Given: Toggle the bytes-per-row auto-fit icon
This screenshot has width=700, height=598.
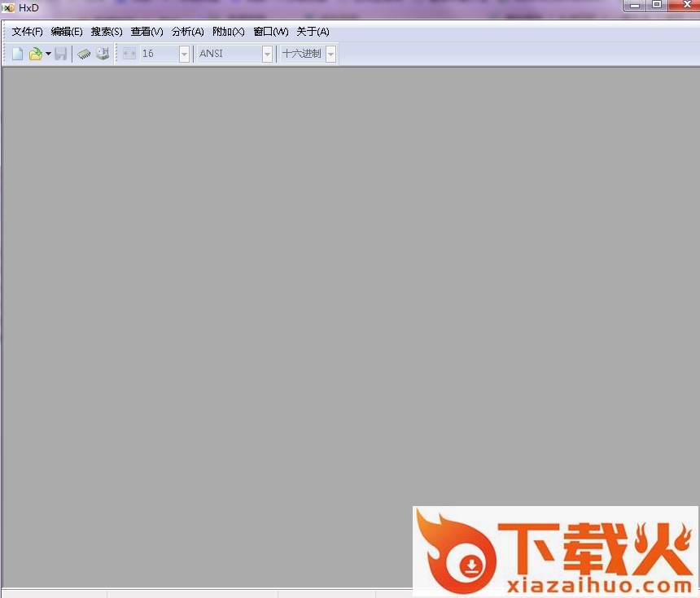Looking at the screenshot, I should click(x=129, y=54).
